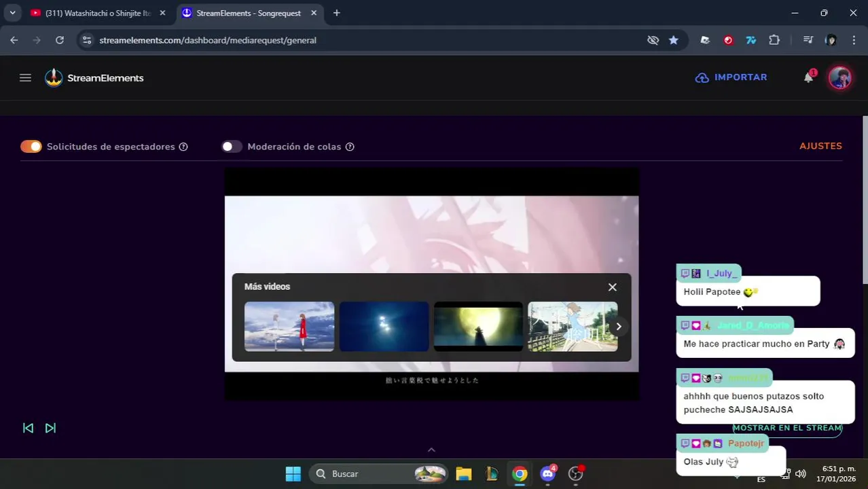Skip to previous song
Screen dimensions: 868x489
pos(28,428)
